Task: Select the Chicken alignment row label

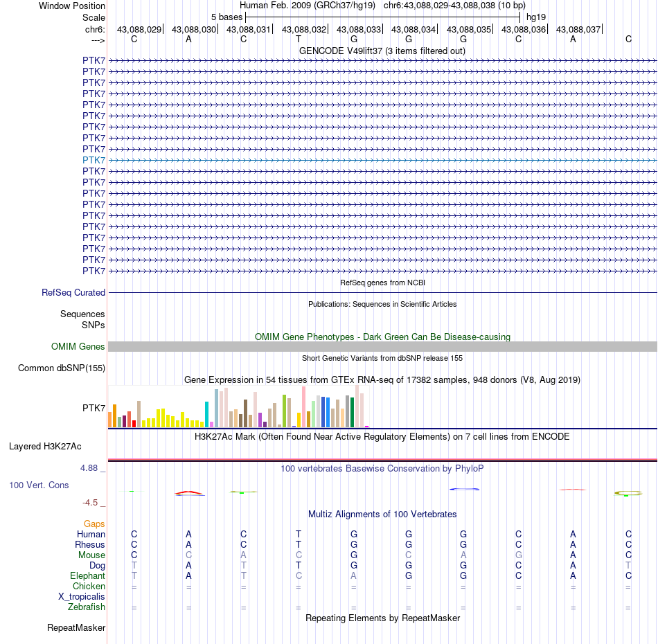Action: pos(89,586)
